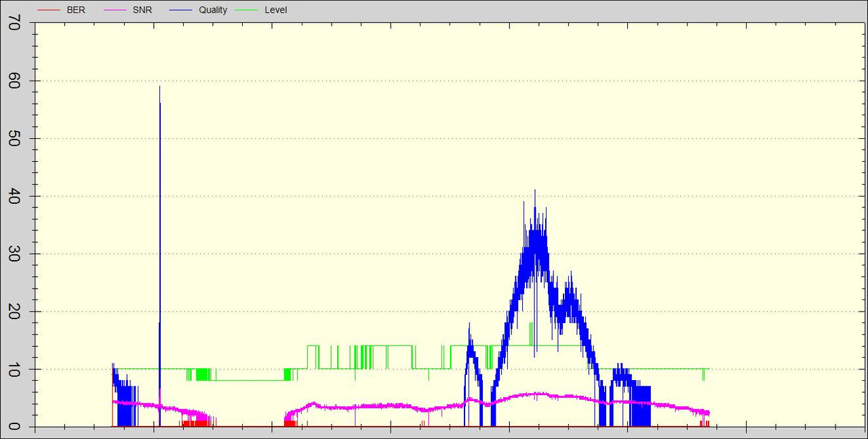Click the 40 y-axis label
The height and width of the screenshot is (439, 868).
coord(13,196)
